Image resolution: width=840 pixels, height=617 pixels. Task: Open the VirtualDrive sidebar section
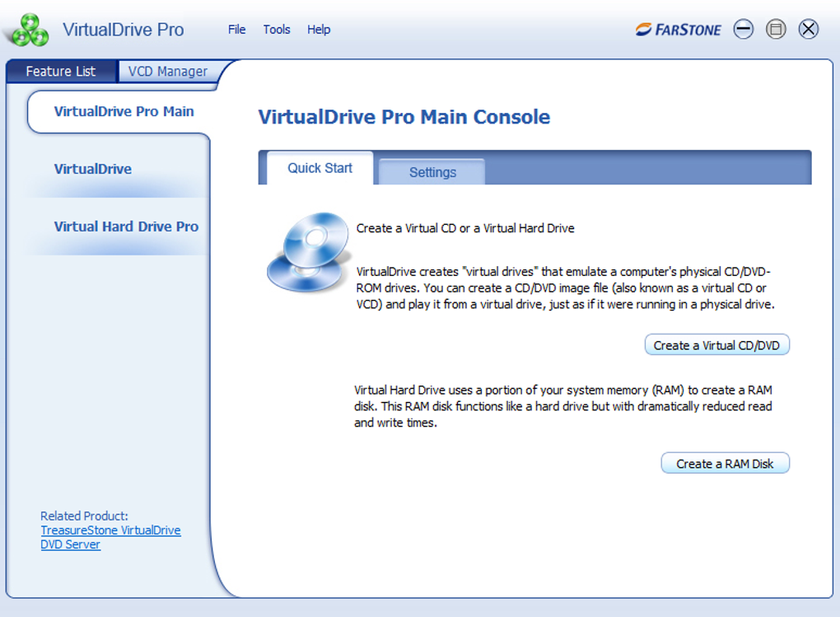(93, 170)
